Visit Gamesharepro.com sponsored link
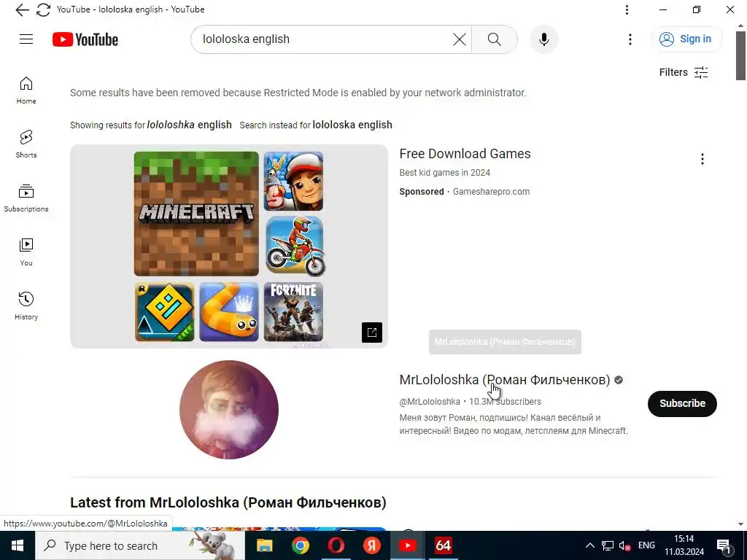This screenshot has height=560, width=747. click(491, 192)
